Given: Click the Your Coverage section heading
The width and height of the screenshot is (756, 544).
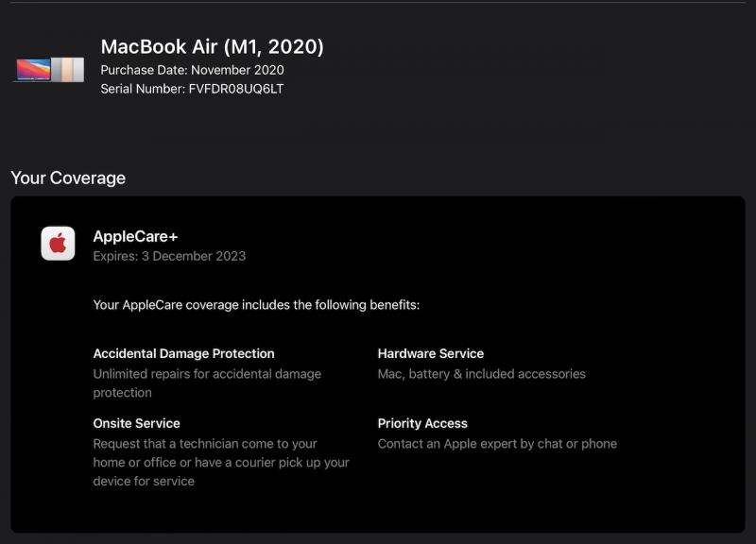Looking at the screenshot, I should pyautogui.click(x=68, y=178).
